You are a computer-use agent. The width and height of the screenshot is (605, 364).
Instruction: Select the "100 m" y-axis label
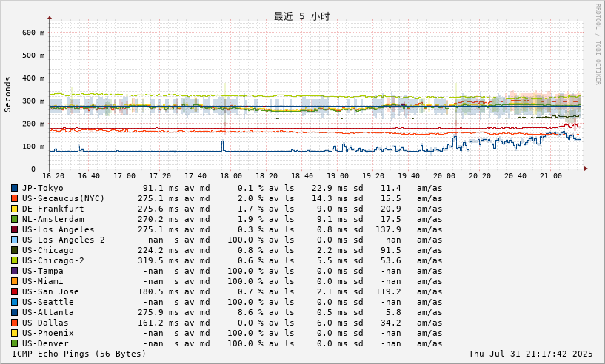(33, 146)
